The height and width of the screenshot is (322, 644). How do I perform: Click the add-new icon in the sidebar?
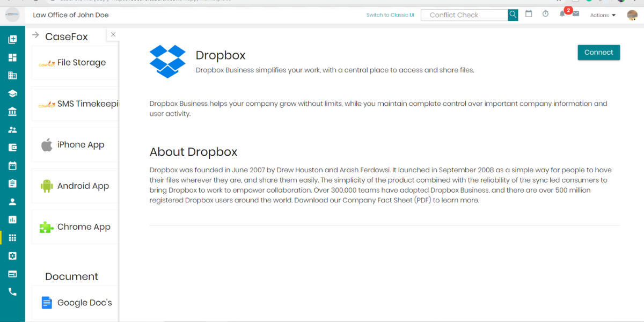(12, 39)
